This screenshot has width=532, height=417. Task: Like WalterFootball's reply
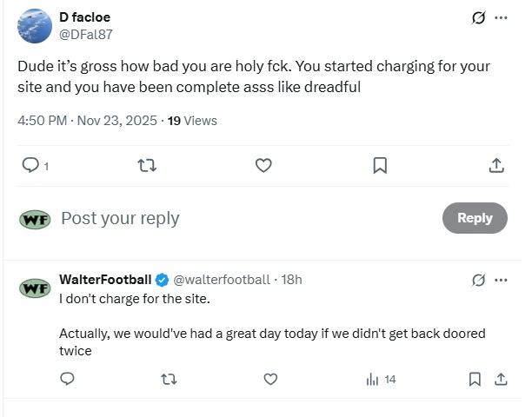[x=270, y=379]
